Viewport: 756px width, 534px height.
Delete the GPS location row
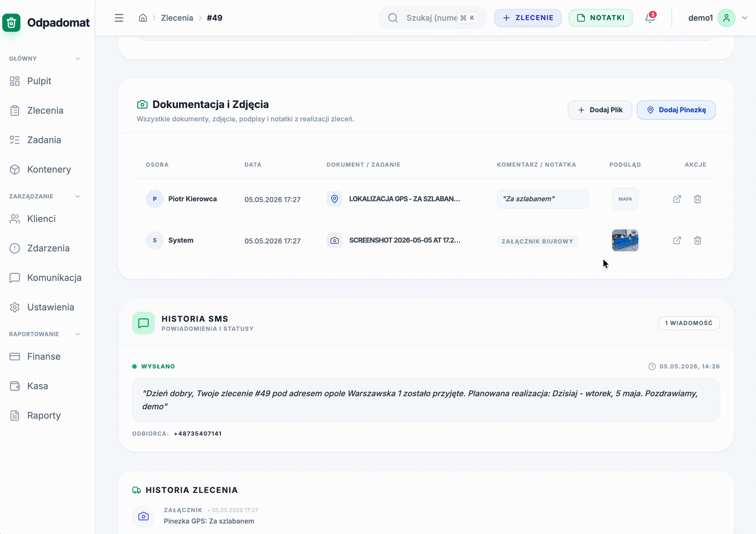click(697, 199)
